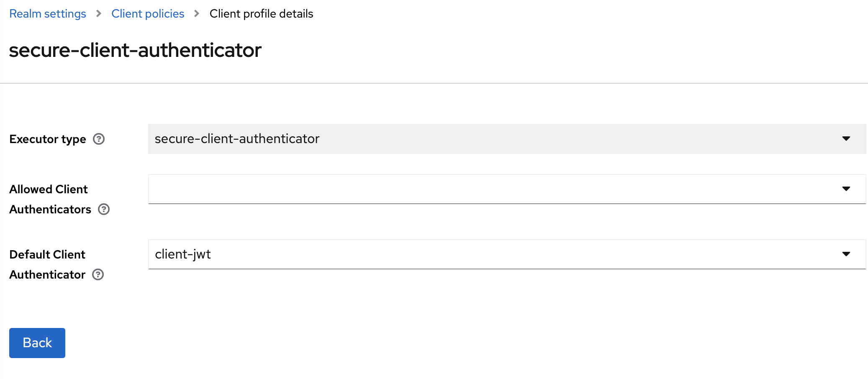Click the secure-client-authenticator page heading
Viewport: 868px width, 379px height.
click(135, 50)
